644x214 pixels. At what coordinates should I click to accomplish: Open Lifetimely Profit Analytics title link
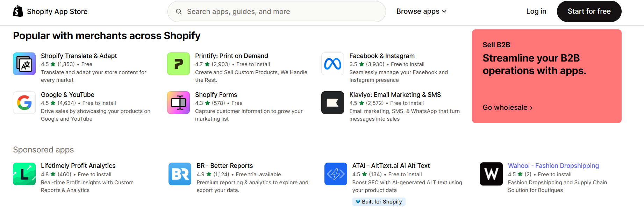[78, 166]
